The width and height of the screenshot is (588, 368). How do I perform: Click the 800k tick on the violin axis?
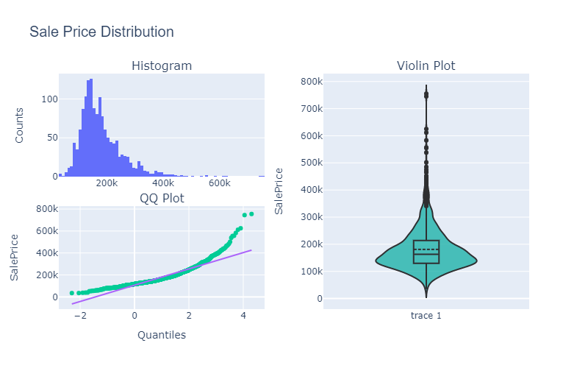pyautogui.click(x=310, y=82)
